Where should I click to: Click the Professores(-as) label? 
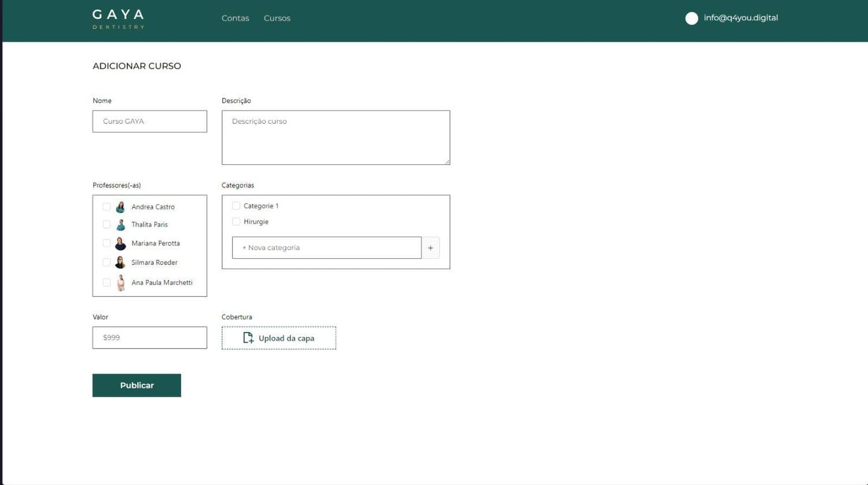pos(117,185)
